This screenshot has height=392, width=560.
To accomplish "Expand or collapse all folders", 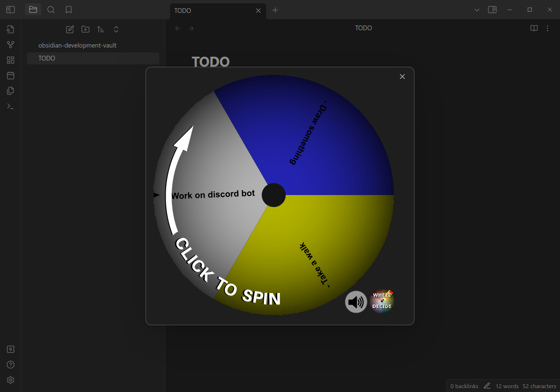I will coord(116,29).
